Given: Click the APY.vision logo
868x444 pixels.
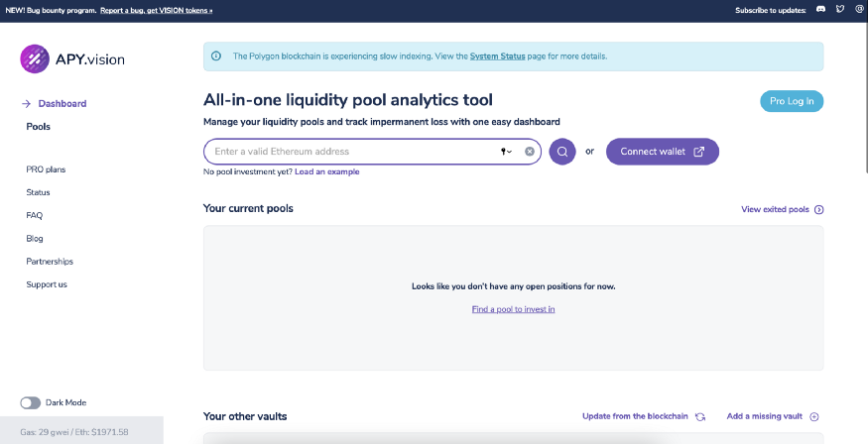Looking at the screenshot, I should [x=72, y=59].
